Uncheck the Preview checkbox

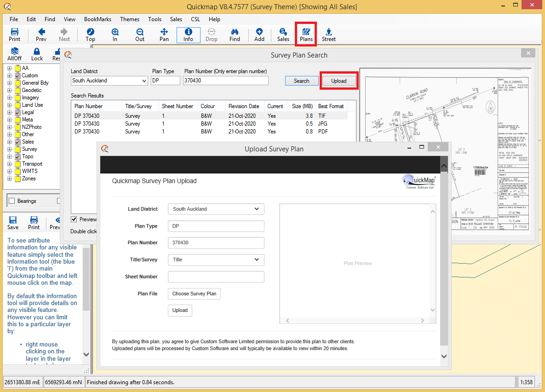click(x=74, y=219)
